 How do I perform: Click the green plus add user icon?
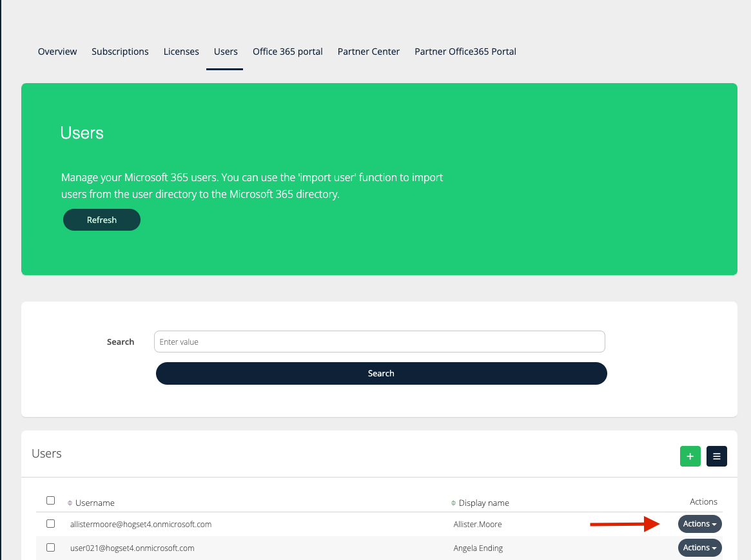click(690, 456)
